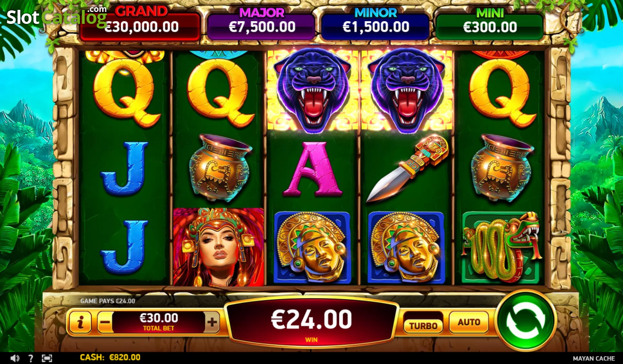
Task: Mute the game sound speaker icon
Action: [x=15, y=358]
